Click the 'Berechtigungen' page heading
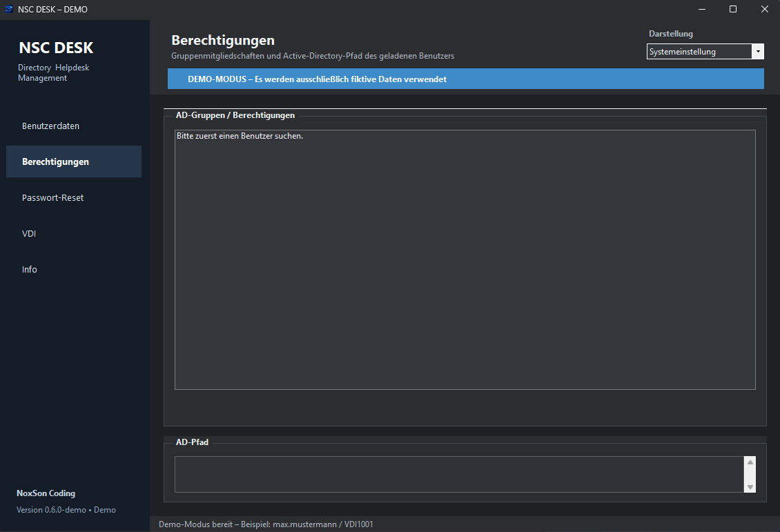This screenshot has width=780, height=532. [x=223, y=40]
